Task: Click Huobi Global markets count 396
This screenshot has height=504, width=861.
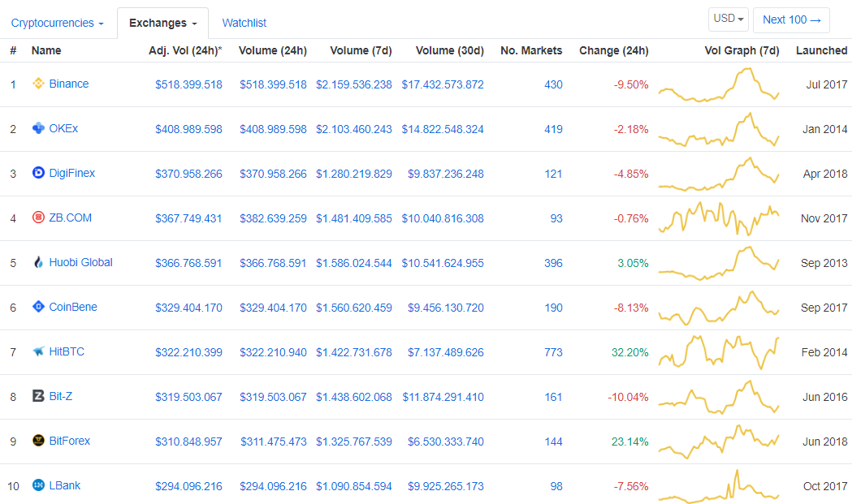Action: pyautogui.click(x=553, y=263)
